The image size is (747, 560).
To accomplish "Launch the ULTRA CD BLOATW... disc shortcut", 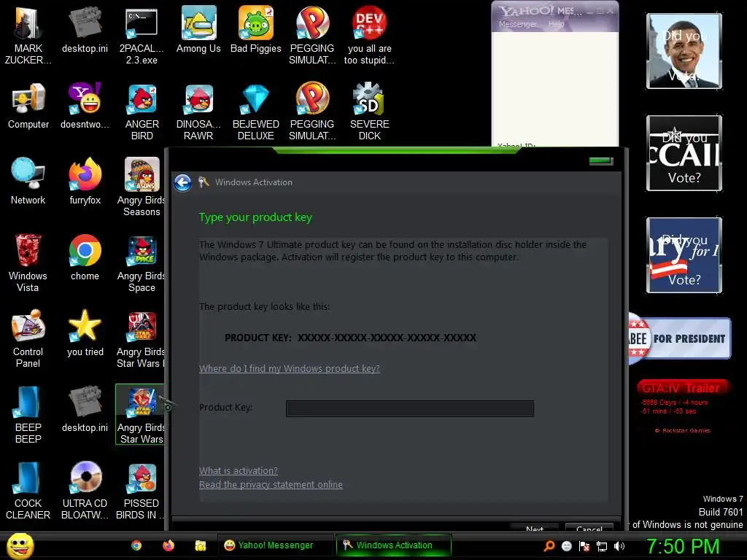I will tap(85, 490).
